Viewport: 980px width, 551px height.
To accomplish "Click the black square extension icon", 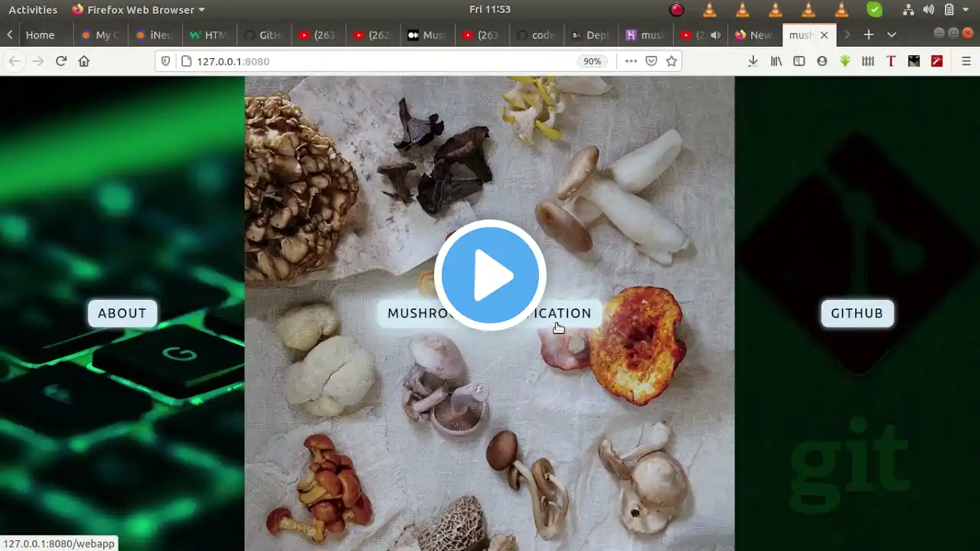I will click(x=914, y=61).
